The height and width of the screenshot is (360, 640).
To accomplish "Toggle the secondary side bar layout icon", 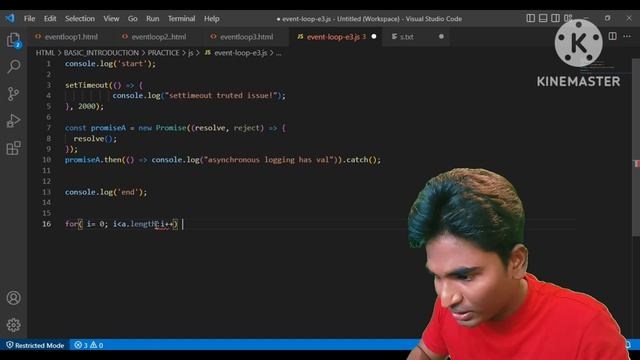I will click(556, 18).
